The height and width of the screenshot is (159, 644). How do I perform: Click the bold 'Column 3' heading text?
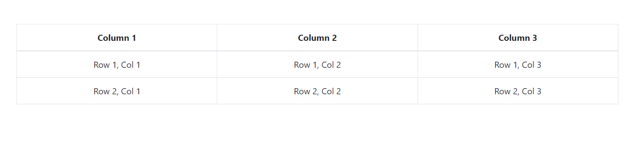pos(518,38)
